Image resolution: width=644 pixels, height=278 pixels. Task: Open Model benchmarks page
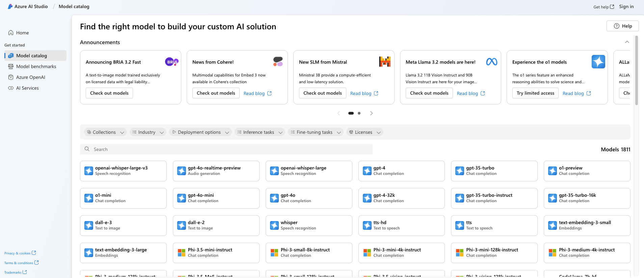click(x=35, y=66)
